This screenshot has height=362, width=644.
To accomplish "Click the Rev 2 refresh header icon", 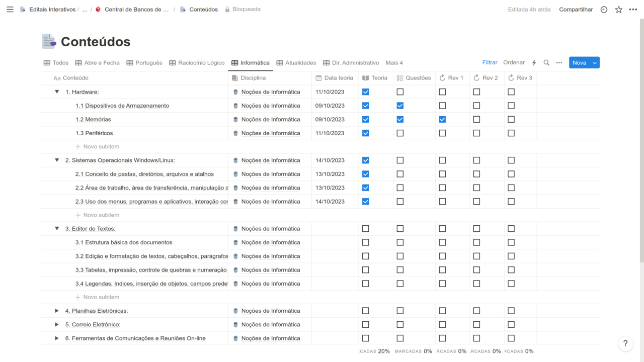I will [476, 78].
